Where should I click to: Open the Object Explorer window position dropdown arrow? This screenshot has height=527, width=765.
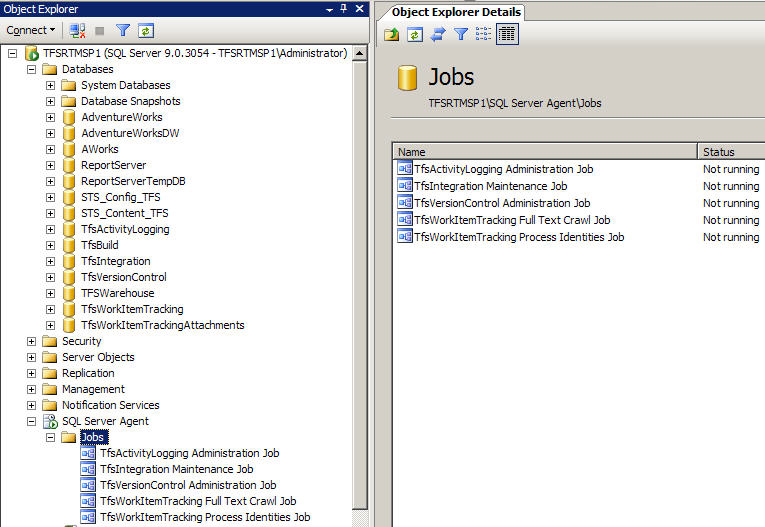pos(329,9)
